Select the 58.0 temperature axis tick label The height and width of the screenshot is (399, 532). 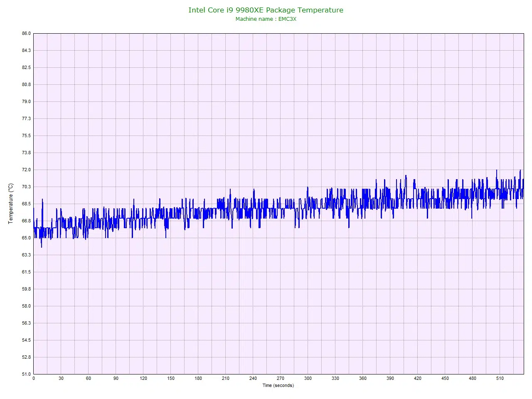click(x=26, y=306)
